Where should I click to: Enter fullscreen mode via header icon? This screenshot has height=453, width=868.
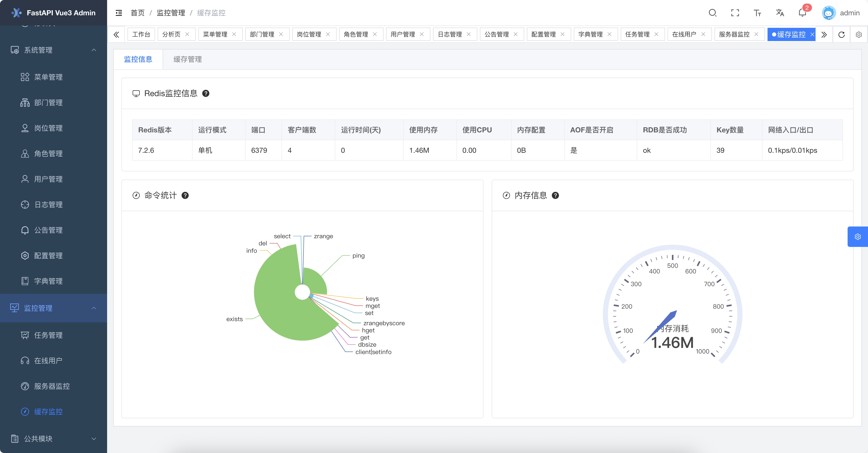[735, 13]
